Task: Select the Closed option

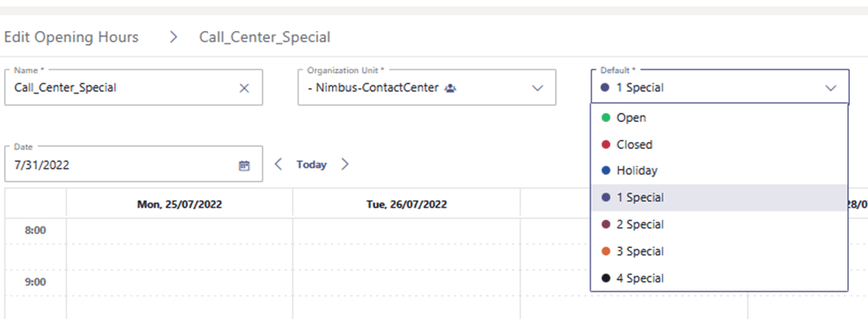Action: (719, 144)
